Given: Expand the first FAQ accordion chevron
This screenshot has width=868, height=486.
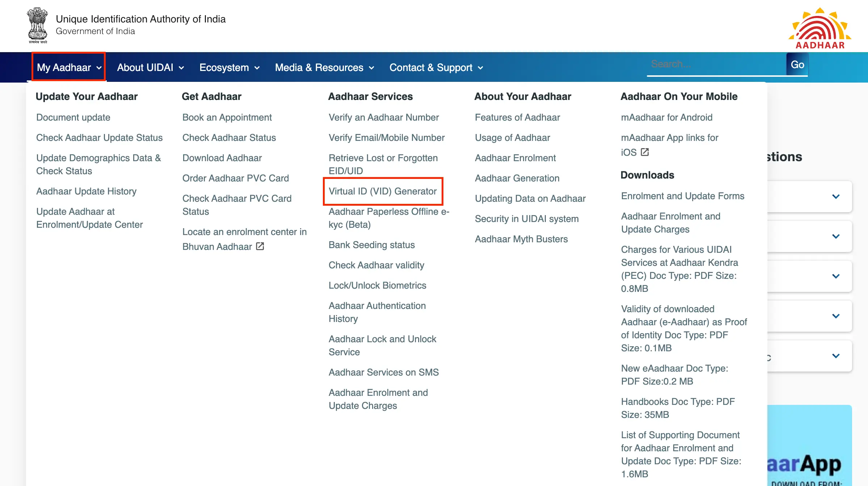Looking at the screenshot, I should (x=835, y=197).
